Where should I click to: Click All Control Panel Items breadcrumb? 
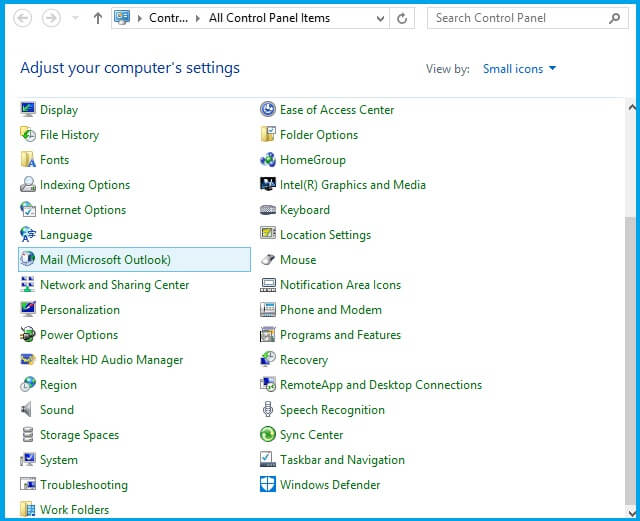(269, 18)
